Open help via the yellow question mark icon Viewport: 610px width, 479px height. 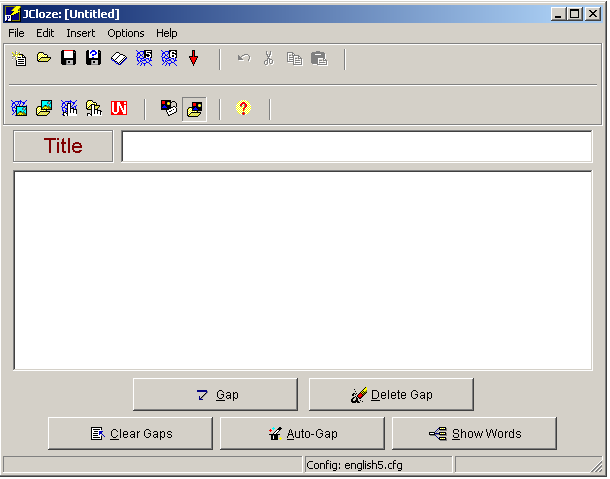(x=243, y=108)
